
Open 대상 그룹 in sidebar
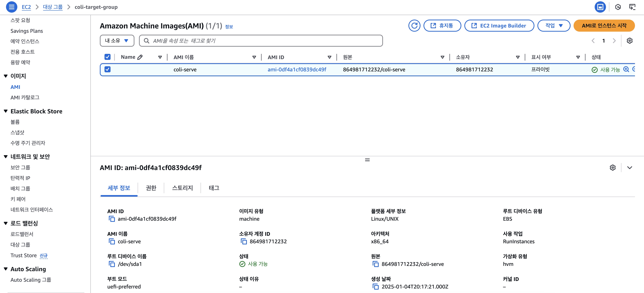click(x=20, y=244)
